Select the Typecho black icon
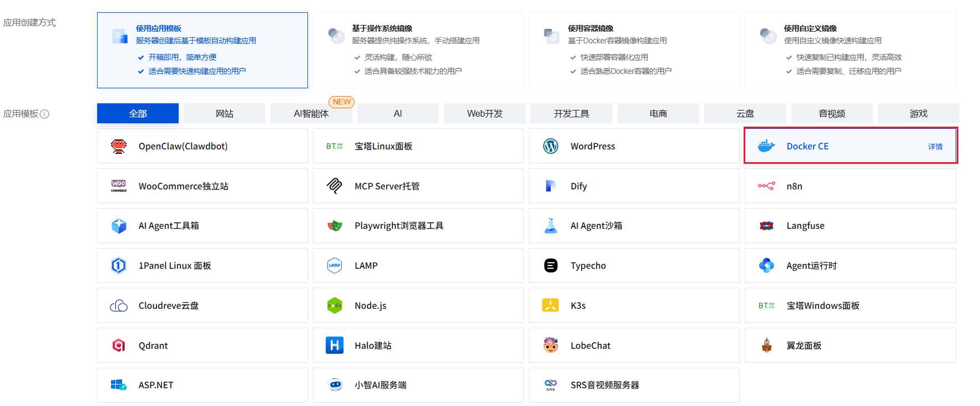 550,265
